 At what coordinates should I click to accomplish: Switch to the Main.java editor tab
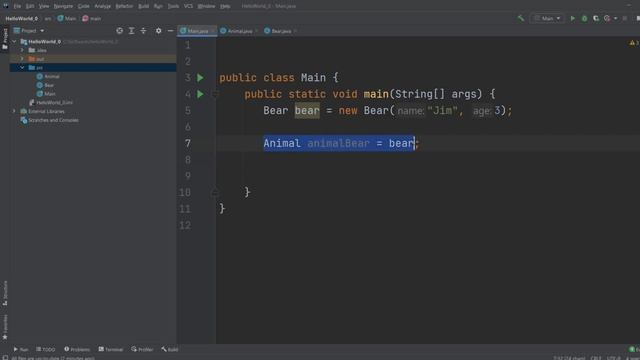197,31
